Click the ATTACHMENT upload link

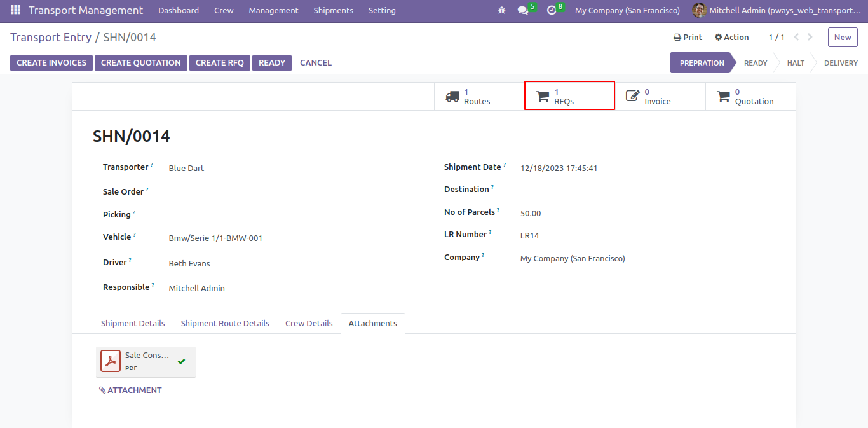(x=130, y=390)
